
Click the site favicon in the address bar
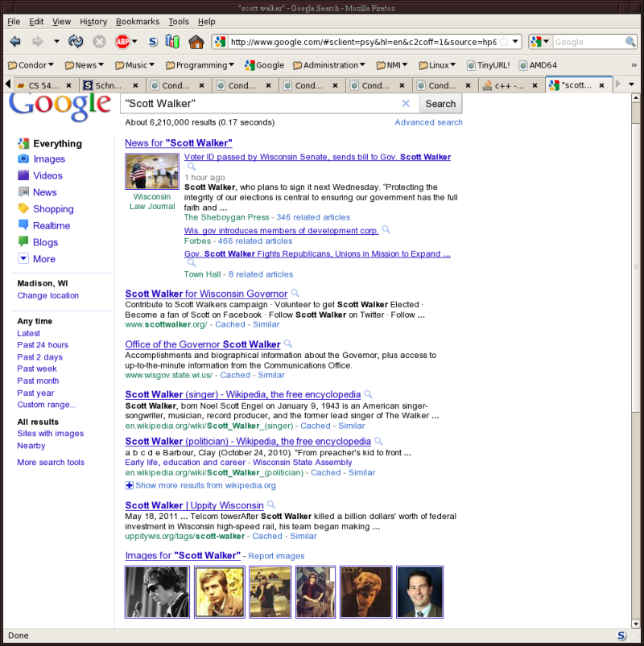(x=220, y=42)
